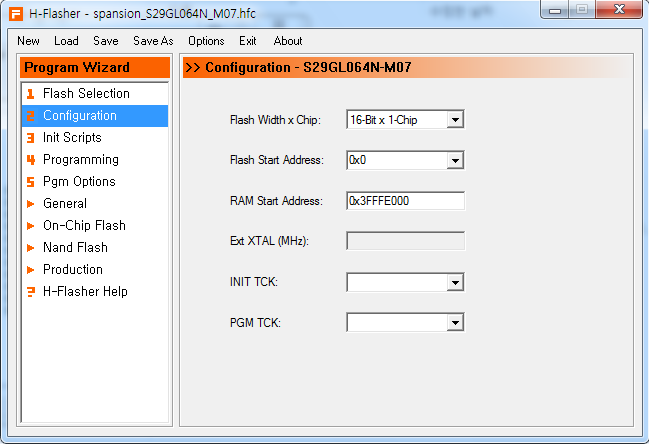Click Exit in the menu bar
Viewport: 649px width, 444px height.
point(248,41)
